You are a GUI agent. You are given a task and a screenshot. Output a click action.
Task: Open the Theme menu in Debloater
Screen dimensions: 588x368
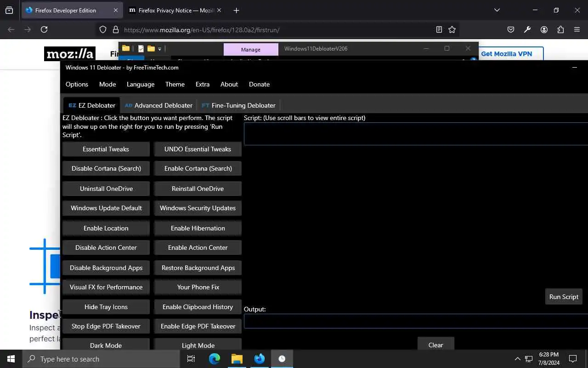(x=175, y=84)
